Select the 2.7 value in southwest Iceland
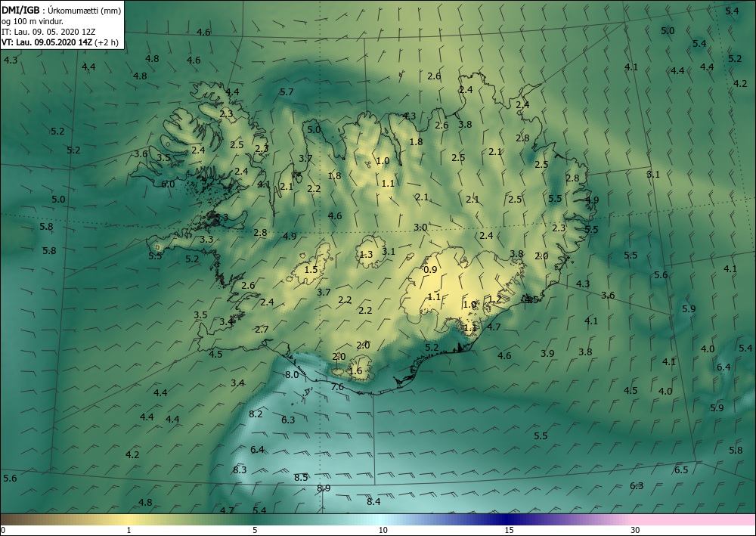The width and height of the screenshot is (756, 536). click(x=262, y=330)
